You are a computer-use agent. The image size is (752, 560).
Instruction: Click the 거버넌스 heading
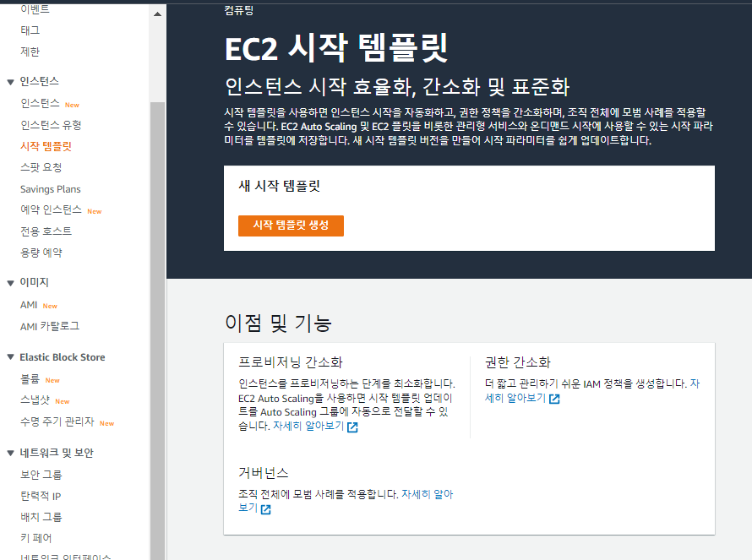coord(264,473)
